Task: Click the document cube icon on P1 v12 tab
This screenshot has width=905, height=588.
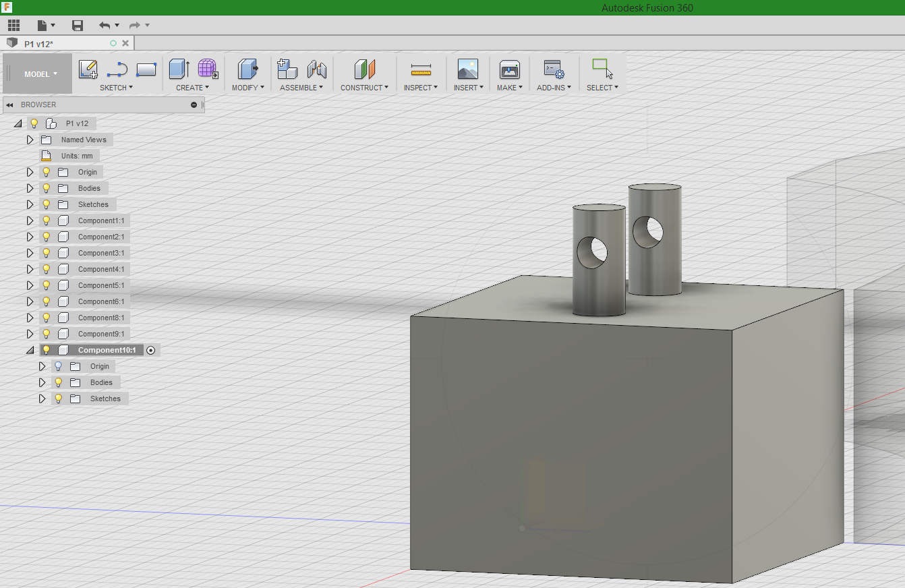Action: (x=11, y=42)
